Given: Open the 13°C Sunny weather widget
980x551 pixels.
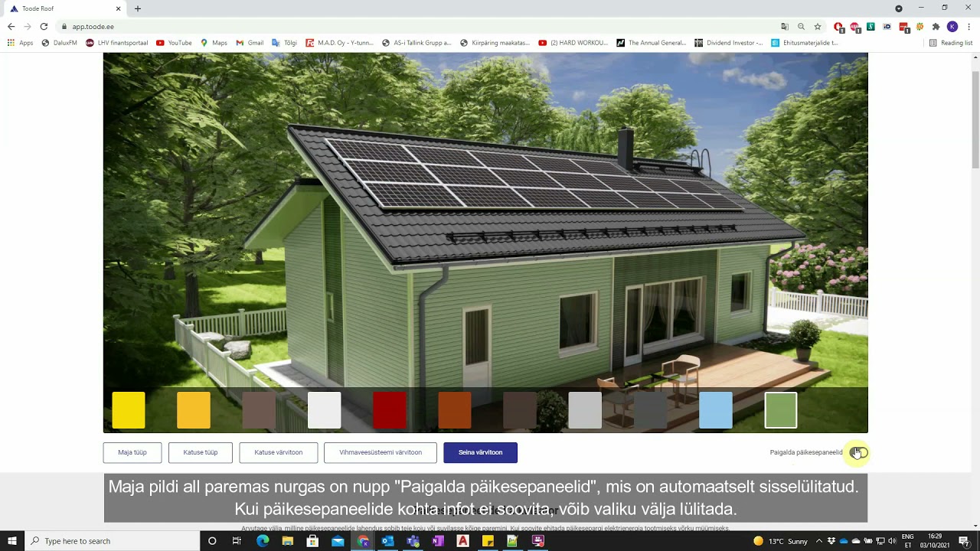Looking at the screenshot, I should 780,541.
